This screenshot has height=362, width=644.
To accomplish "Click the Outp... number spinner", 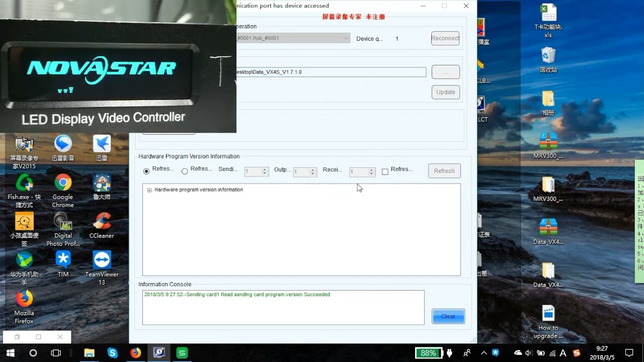I will [x=305, y=171].
